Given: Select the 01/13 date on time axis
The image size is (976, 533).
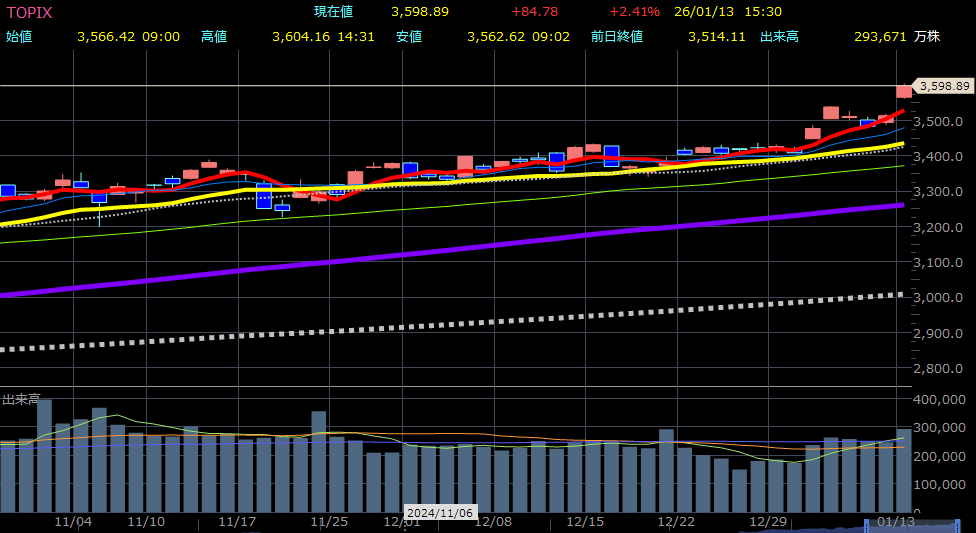Looking at the screenshot, I should (895, 522).
